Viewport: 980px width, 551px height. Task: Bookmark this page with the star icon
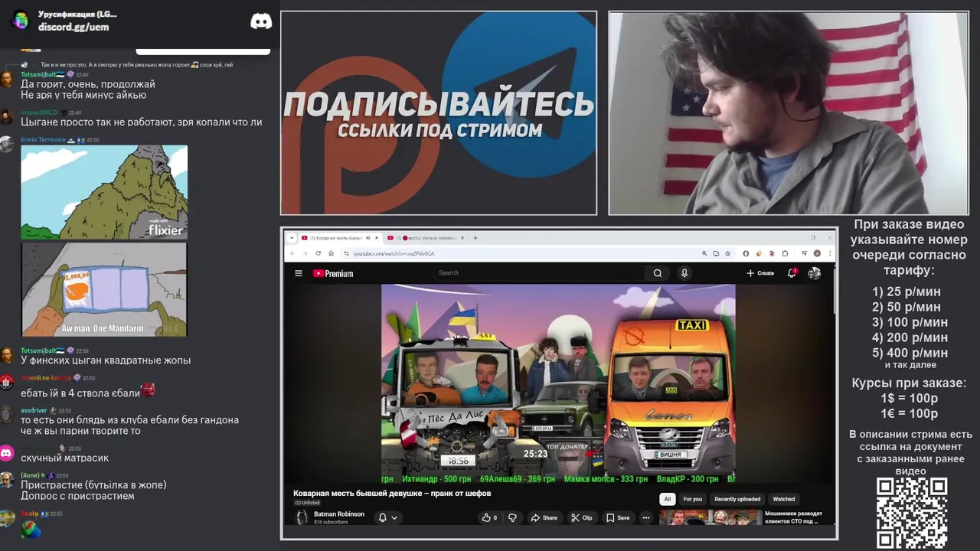click(727, 253)
